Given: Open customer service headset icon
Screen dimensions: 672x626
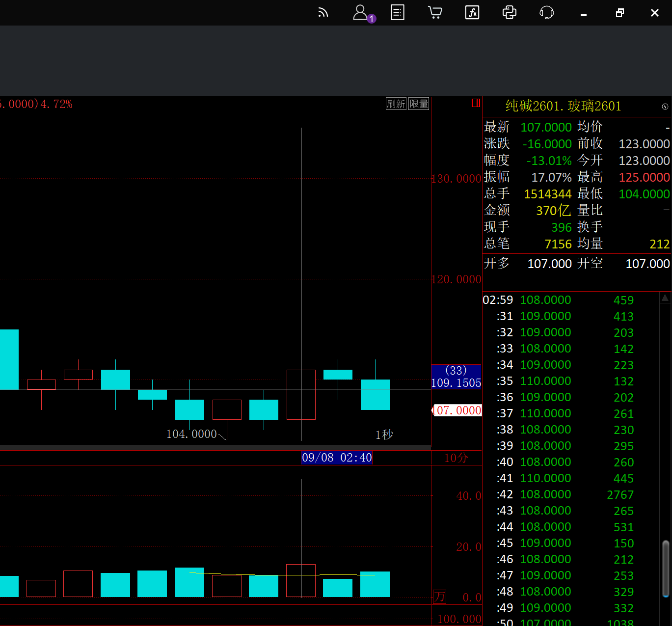Looking at the screenshot, I should (x=546, y=13).
